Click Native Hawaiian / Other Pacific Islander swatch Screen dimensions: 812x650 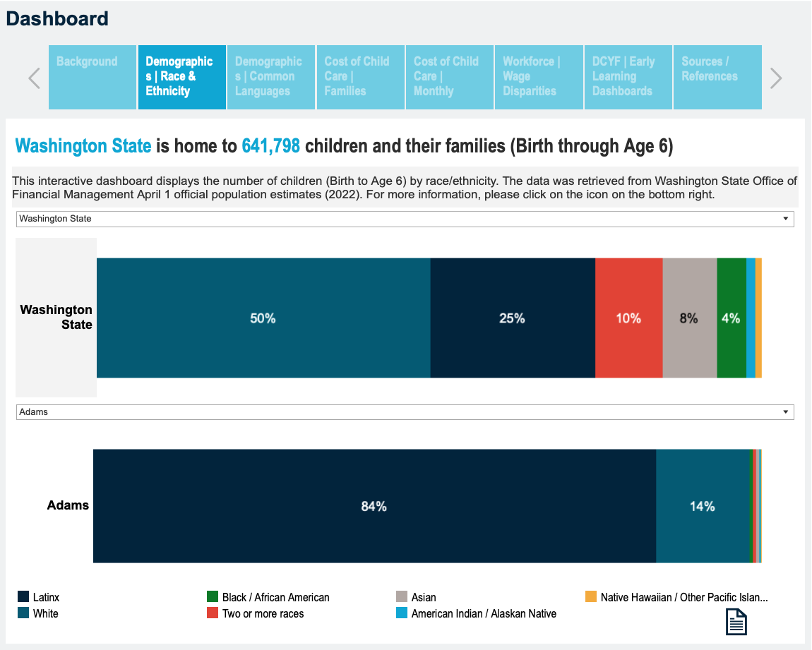pyautogui.click(x=591, y=597)
